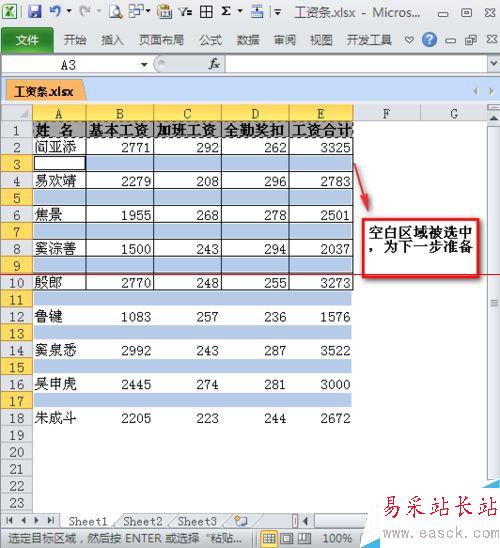The image size is (500, 548).
Task: Click the cell containing 鲁键
Action: [59, 316]
